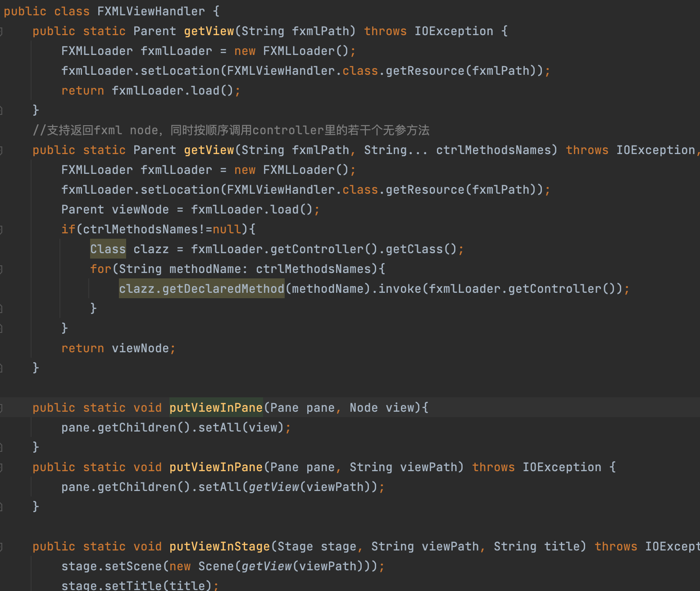This screenshot has height=591, width=700.
Task: Collapse the varargs getView overload
Action: click(x=2, y=150)
